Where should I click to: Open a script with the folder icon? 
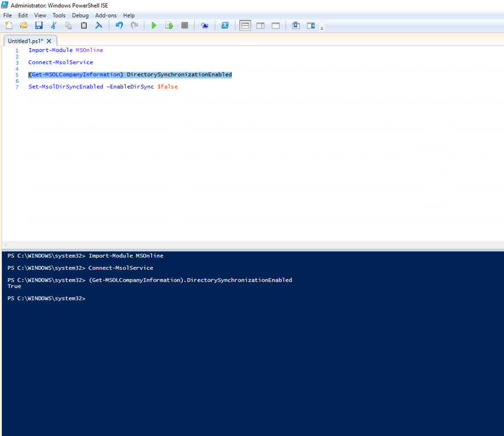tap(24, 26)
